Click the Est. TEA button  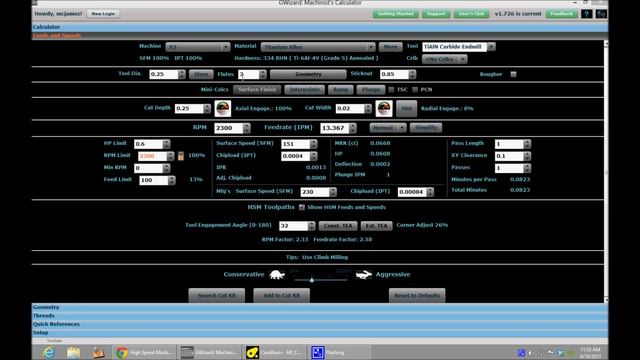[x=376, y=226]
